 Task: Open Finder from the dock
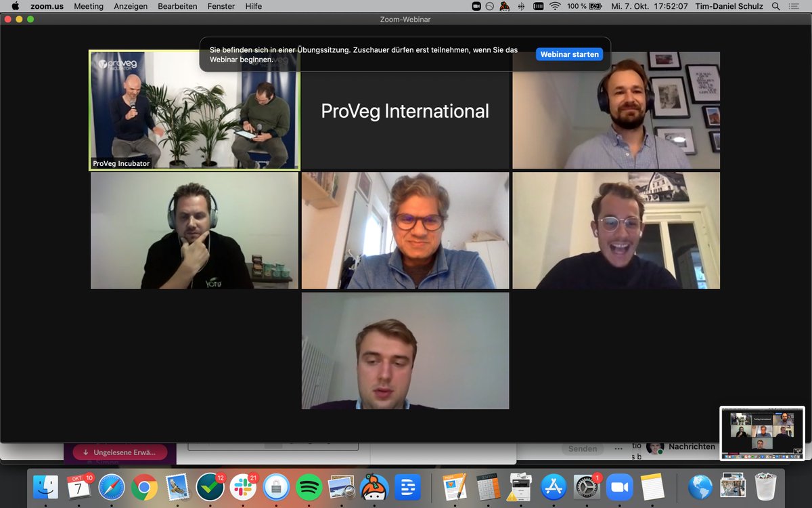click(x=46, y=486)
